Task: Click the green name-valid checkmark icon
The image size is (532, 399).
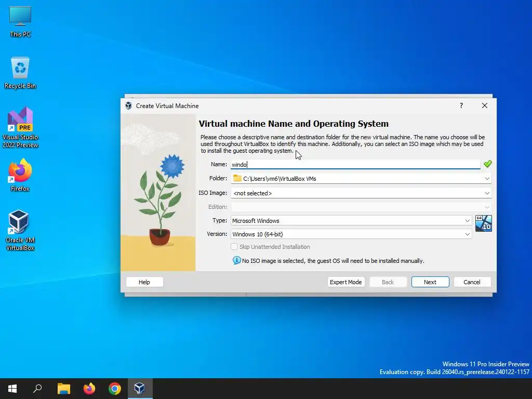Action: point(487,164)
